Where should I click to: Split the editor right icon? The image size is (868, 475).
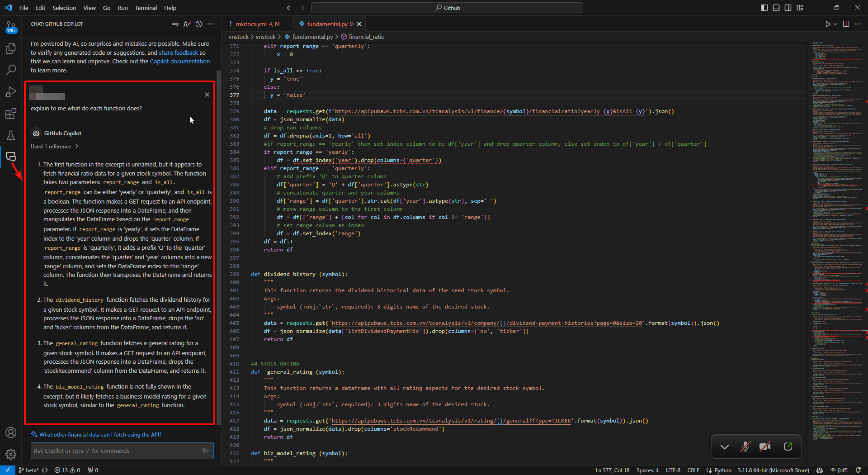(x=846, y=24)
